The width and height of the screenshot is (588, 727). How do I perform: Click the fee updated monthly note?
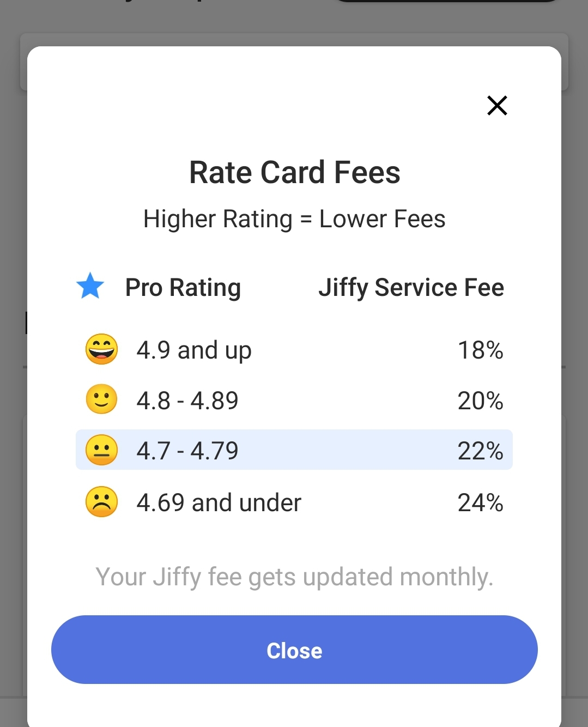[294, 577]
